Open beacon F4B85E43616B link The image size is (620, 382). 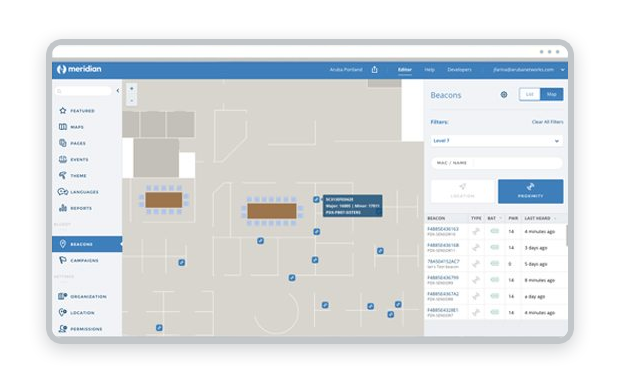pyautogui.click(x=443, y=245)
